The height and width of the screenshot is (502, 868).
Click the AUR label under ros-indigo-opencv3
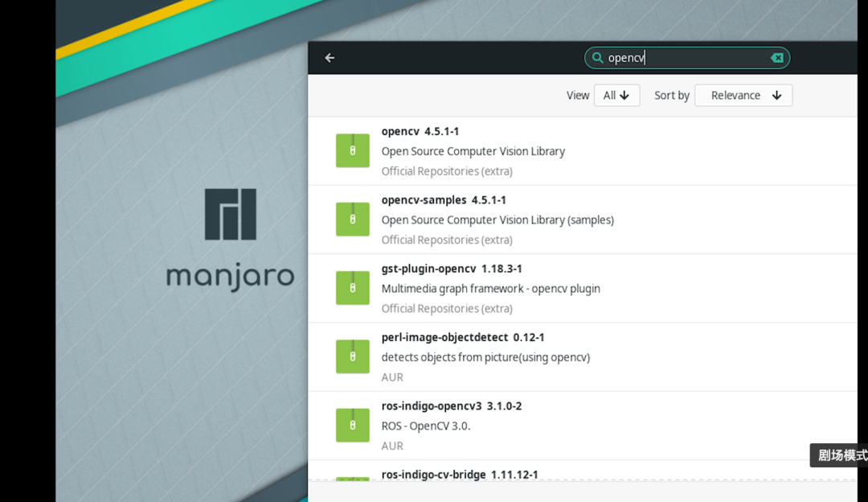click(x=392, y=446)
